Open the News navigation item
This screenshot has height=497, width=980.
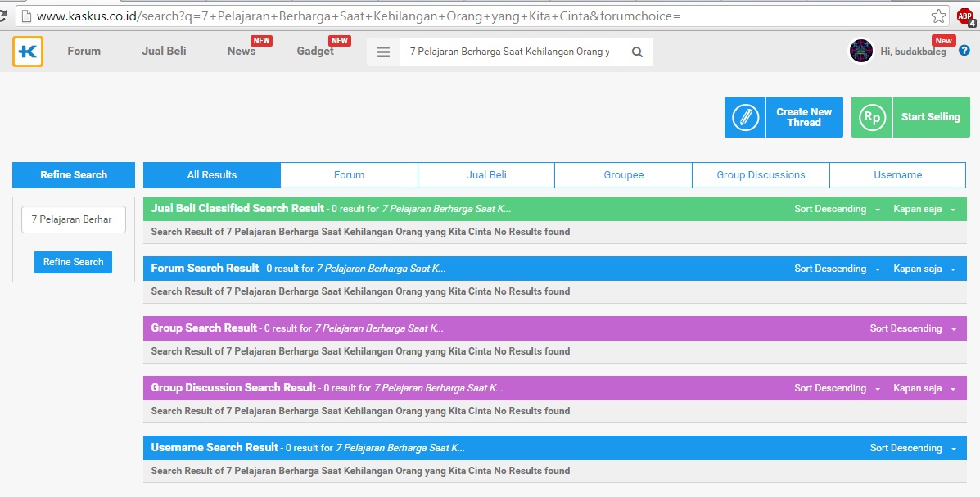(242, 52)
